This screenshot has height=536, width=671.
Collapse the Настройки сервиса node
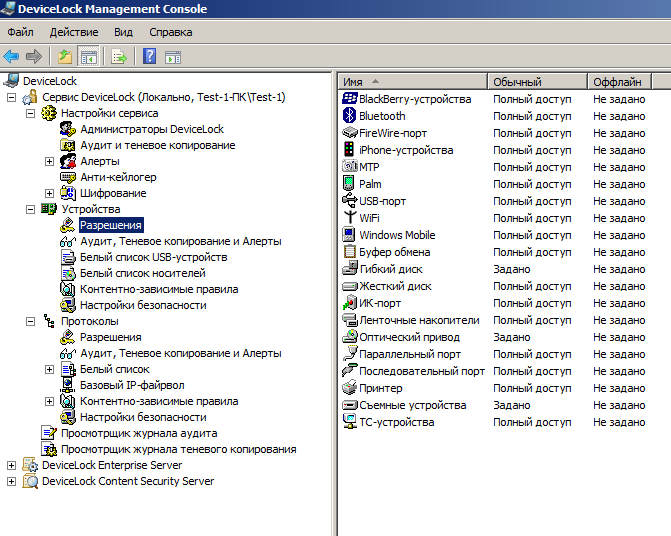pyautogui.click(x=30, y=114)
